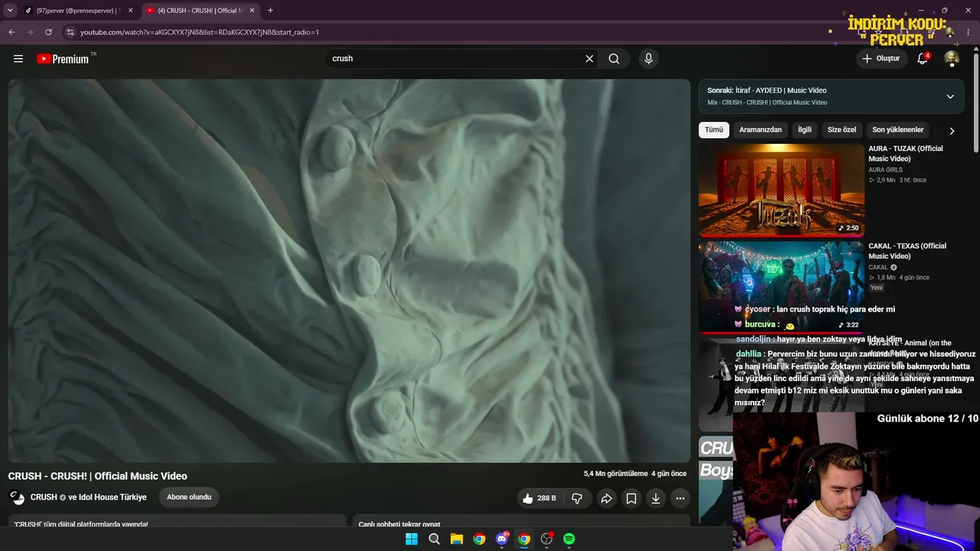Open Discord from the taskbar
Viewport: 980px width, 551px height.
[501, 539]
